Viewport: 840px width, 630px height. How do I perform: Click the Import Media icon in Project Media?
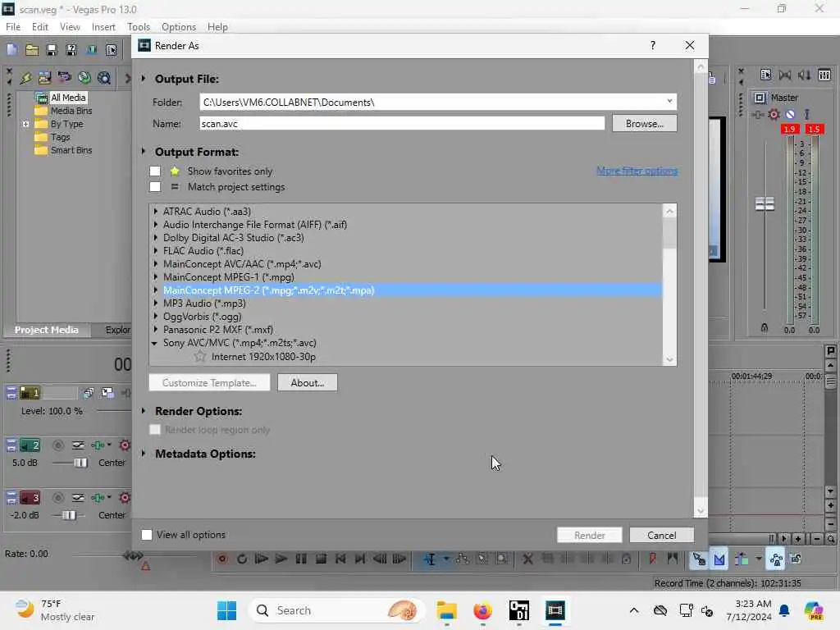[x=44, y=78]
